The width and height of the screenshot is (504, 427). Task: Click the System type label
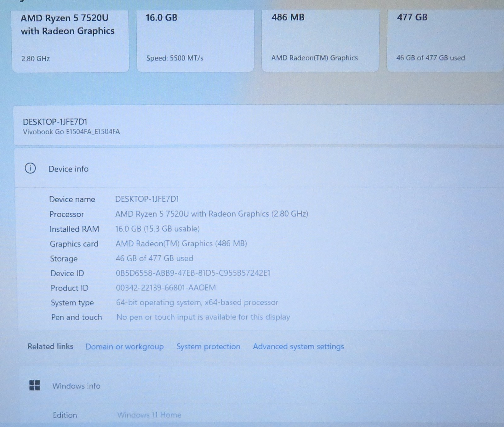tap(72, 303)
